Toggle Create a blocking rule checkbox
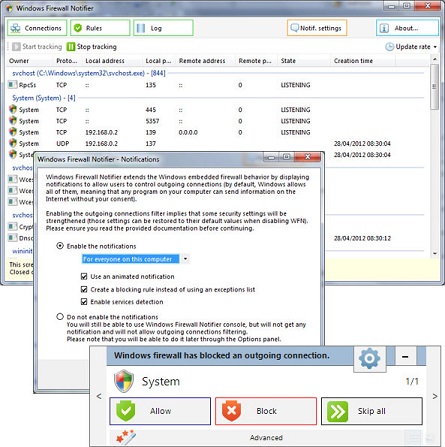 tap(84, 289)
